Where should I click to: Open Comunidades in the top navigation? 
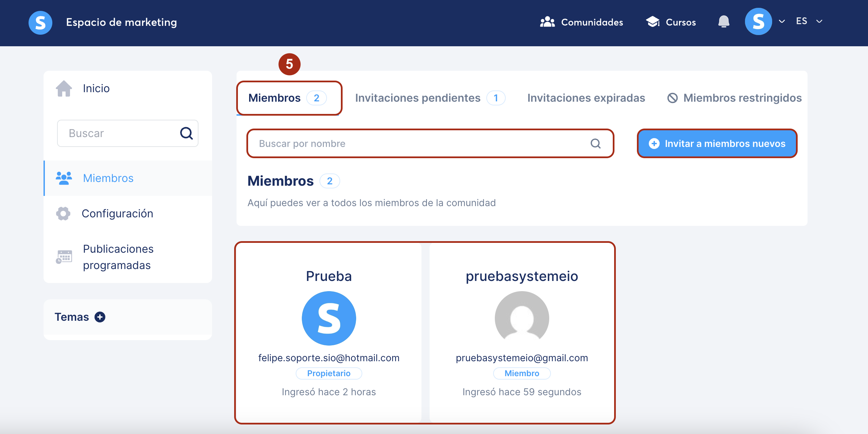click(x=581, y=22)
